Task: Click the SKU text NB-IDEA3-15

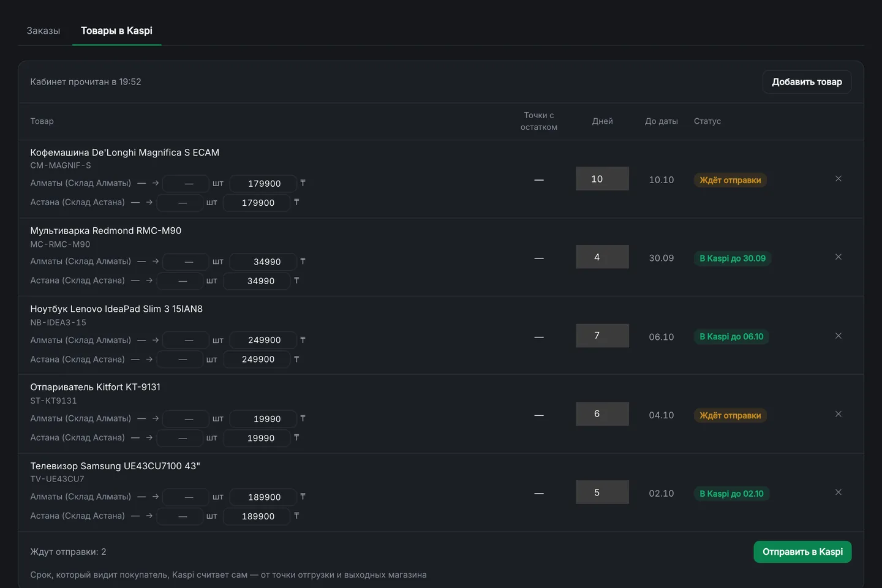Action: 58,323
